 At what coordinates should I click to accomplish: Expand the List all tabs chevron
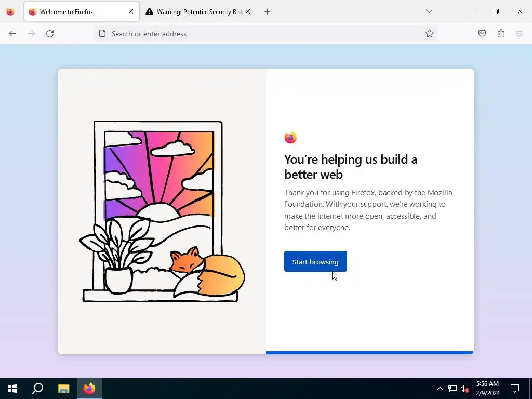(x=429, y=11)
